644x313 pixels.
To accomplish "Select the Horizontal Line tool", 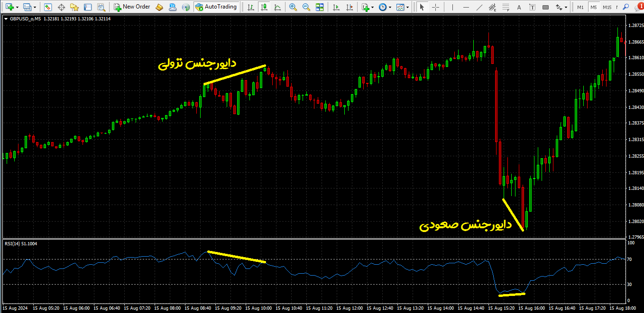I will click(x=467, y=7).
